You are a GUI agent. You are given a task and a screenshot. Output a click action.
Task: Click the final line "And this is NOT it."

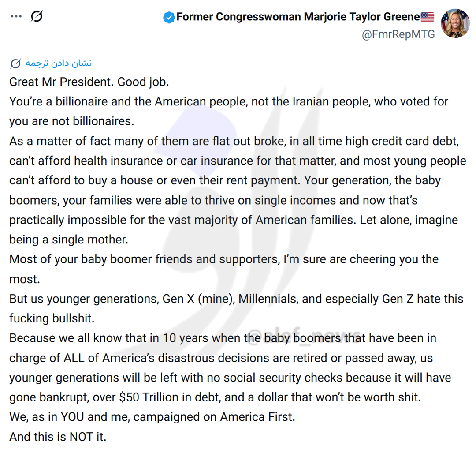point(58,437)
